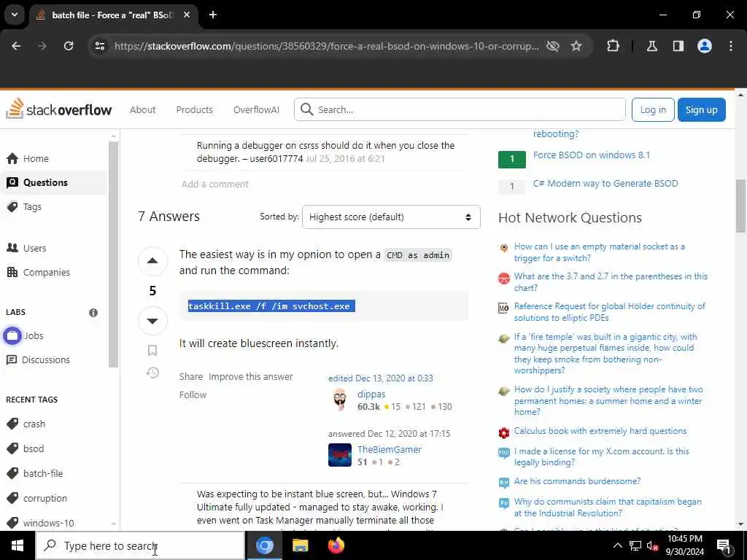Click the Windows taskbar search box
The image size is (747, 560).
pyautogui.click(x=140, y=545)
